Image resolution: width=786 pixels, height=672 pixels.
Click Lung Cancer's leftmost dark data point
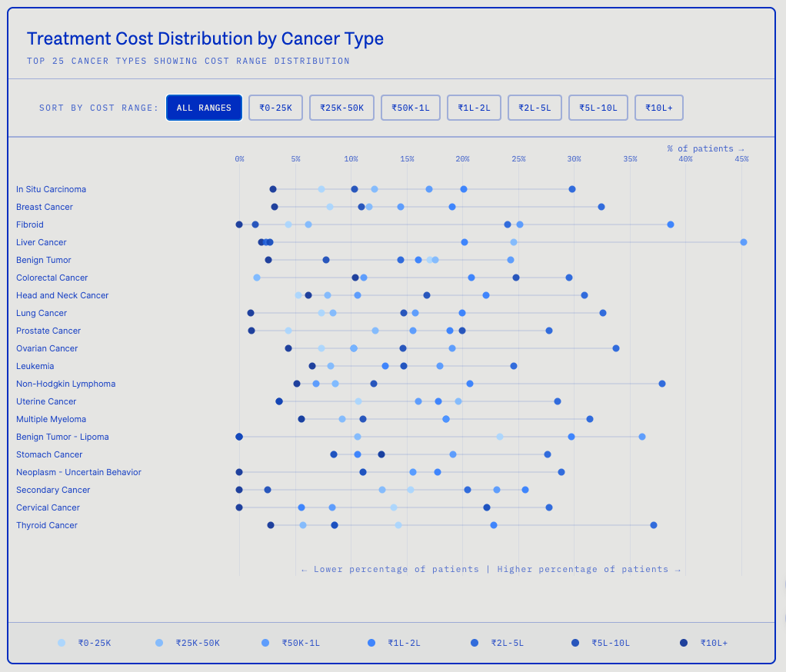[x=251, y=313]
